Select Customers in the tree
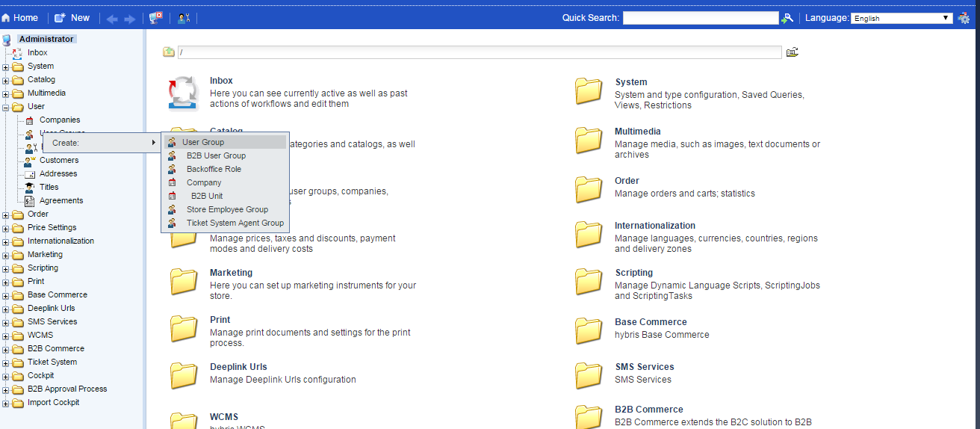Screen dimensions: 980x429 click(59, 160)
